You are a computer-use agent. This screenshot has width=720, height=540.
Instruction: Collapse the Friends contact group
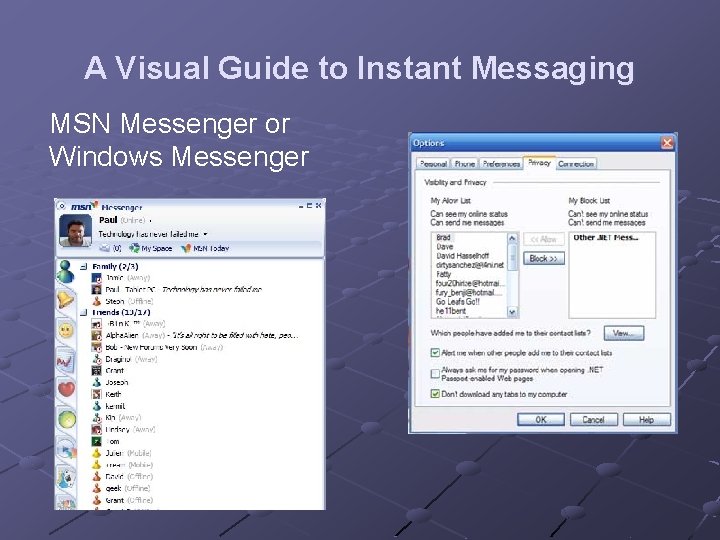(84, 313)
